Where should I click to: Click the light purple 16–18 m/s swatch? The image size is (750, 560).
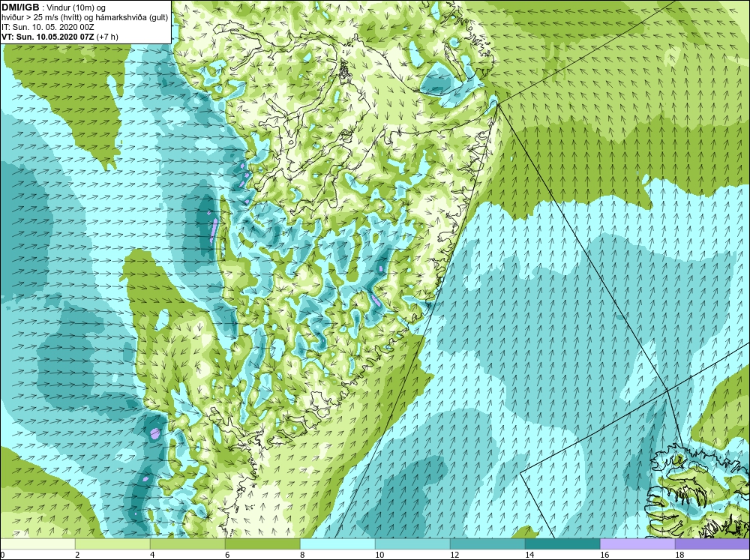tap(637, 544)
